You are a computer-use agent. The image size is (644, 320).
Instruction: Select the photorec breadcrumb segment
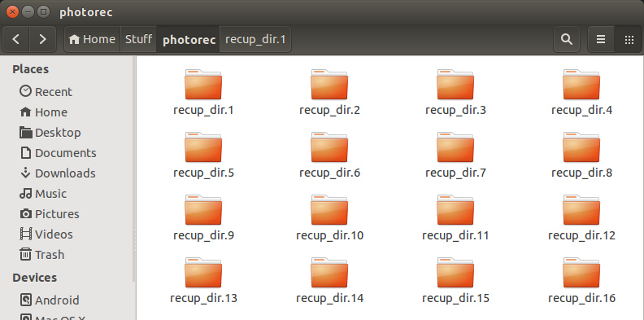pos(189,39)
